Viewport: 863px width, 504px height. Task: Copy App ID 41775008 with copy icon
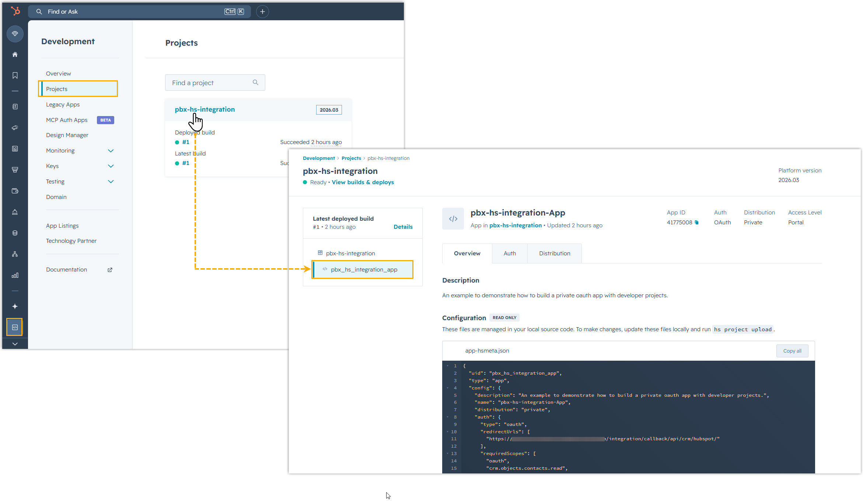point(696,223)
